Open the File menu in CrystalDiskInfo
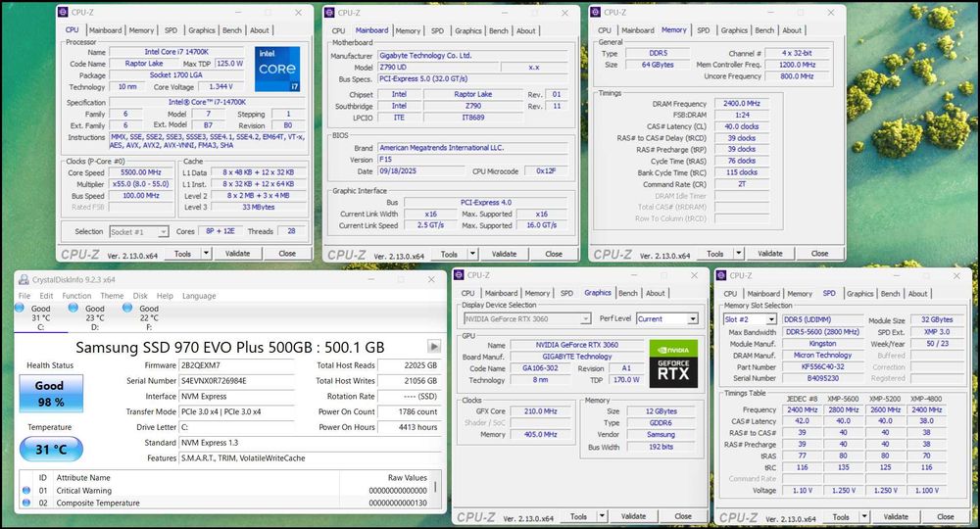Viewport: 980px width, 529px height. [x=24, y=296]
